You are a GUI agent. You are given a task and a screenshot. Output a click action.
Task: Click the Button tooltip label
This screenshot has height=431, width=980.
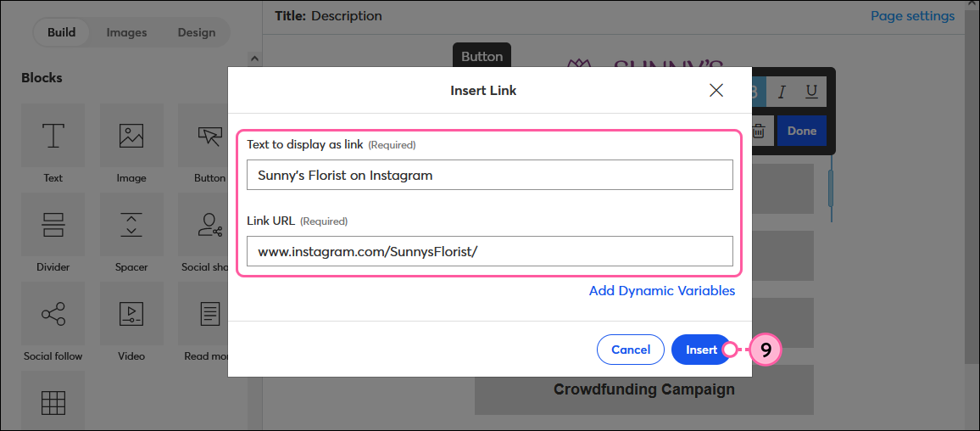click(482, 56)
